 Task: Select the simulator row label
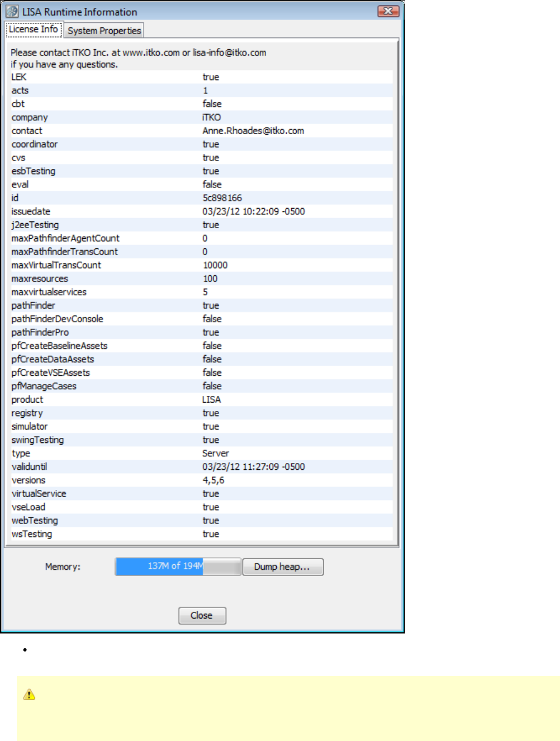point(30,426)
